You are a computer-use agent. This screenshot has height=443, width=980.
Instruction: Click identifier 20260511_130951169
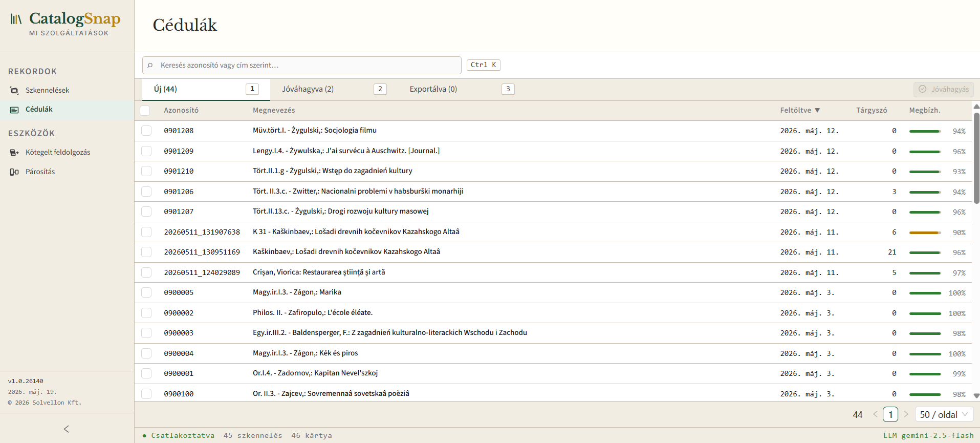point(202,252)
